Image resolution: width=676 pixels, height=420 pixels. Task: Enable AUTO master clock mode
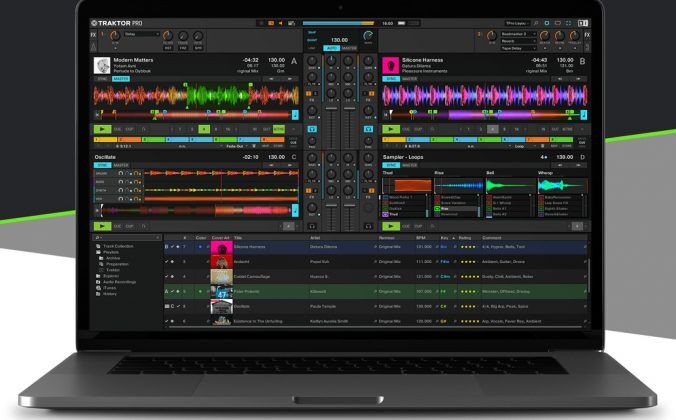(x=332, y=48)
